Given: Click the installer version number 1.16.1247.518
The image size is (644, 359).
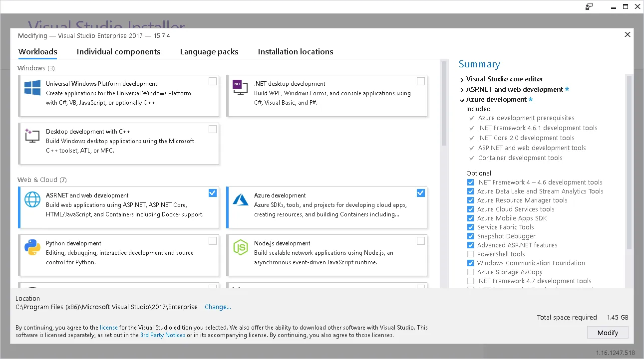Looking at the screenshot, I should pos(616,353).
